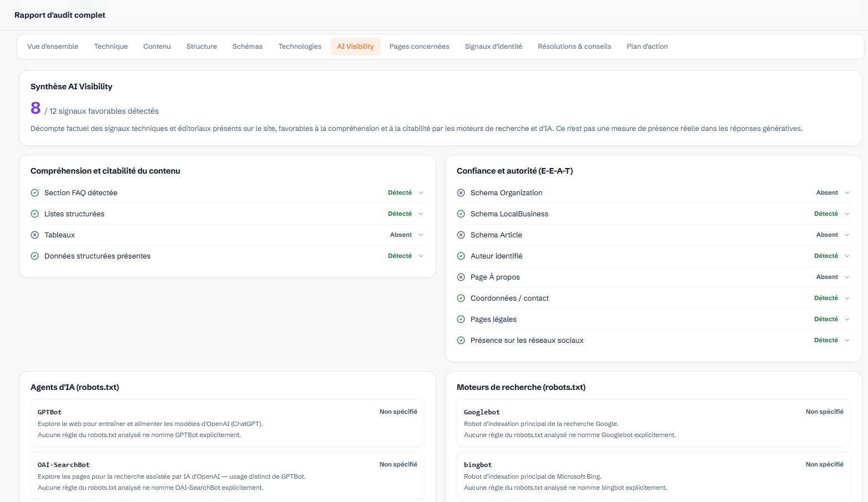
Task: Expand the Page À propos row chevron
Action: (x=847, y=277)
